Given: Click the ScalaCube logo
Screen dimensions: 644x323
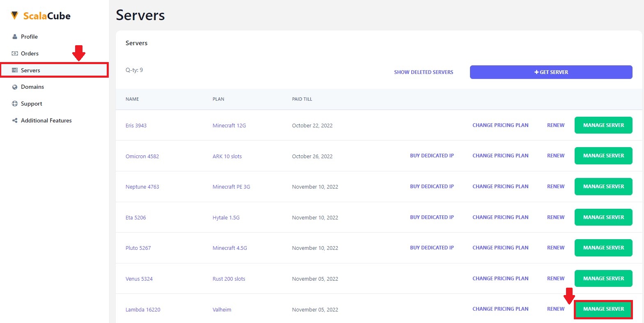Looking at the screenshot, I should [40, 16].
